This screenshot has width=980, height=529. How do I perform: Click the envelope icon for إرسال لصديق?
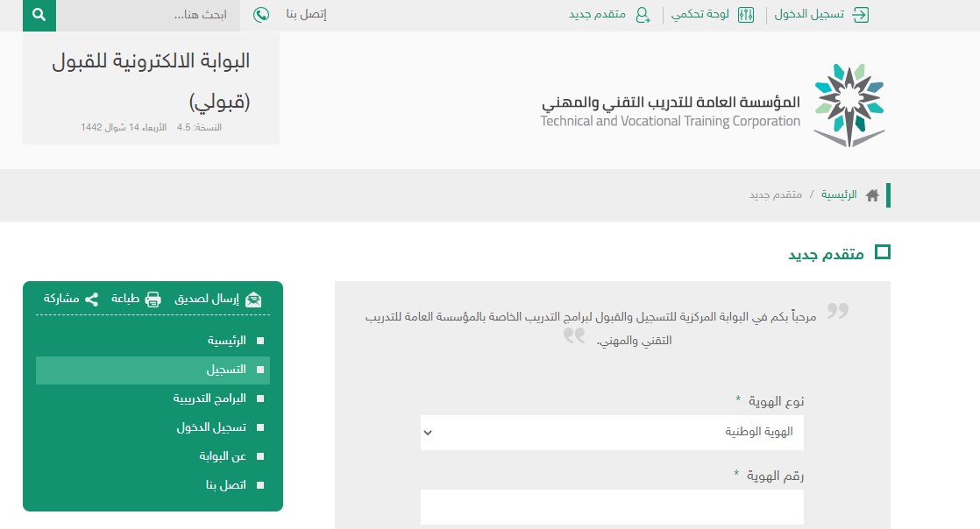(x=253, y=300)
